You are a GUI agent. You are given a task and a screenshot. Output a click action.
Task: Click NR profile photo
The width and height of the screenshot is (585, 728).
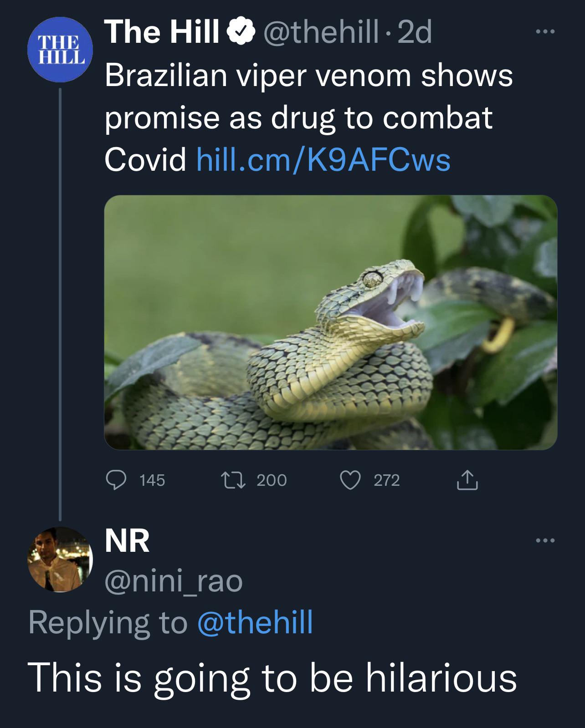pyautogui.click(x=60, y=560)
